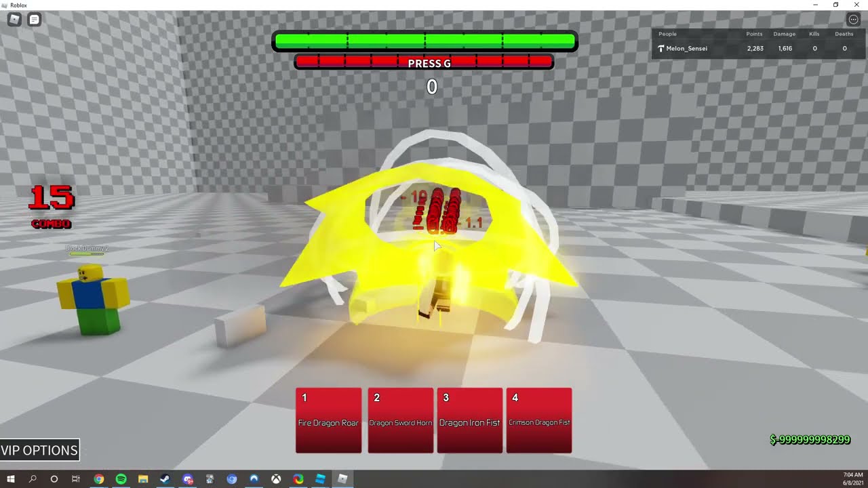Open Google Chrome from the taskbar
The image size is (868, 488).
[99, 479]
